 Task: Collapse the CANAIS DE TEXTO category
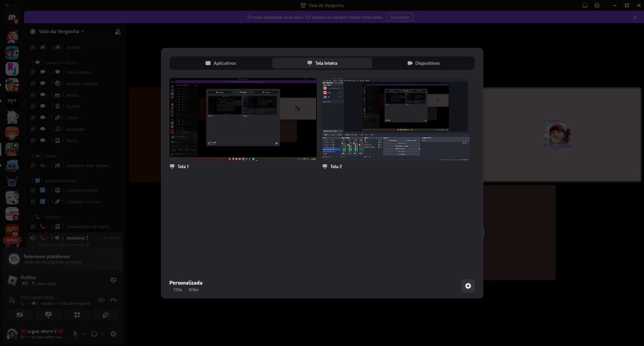(56, 63)
